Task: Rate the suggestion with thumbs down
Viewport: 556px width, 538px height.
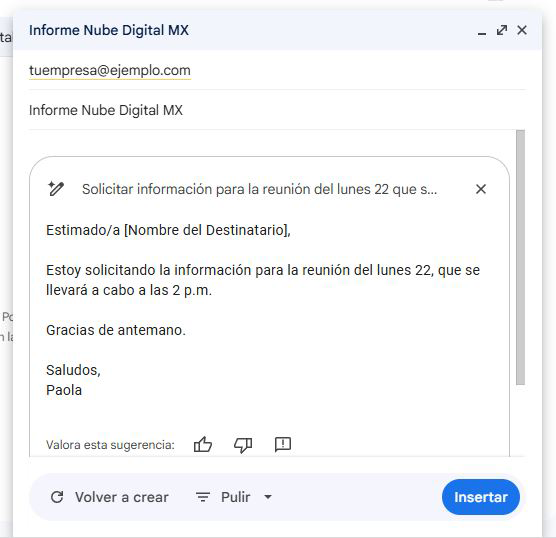Action: pyautogui.click(x=243, y=445)
